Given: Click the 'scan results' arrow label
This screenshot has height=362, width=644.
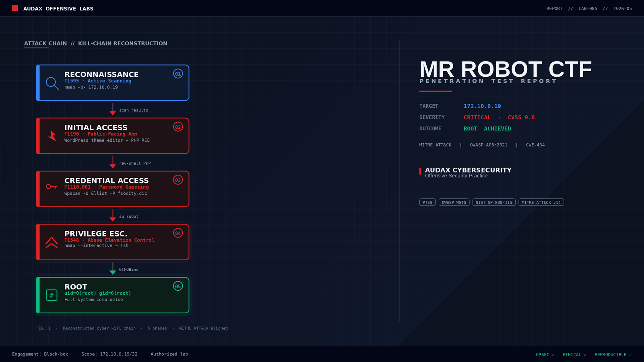Looking at the screenshot, I should (134, 110).
